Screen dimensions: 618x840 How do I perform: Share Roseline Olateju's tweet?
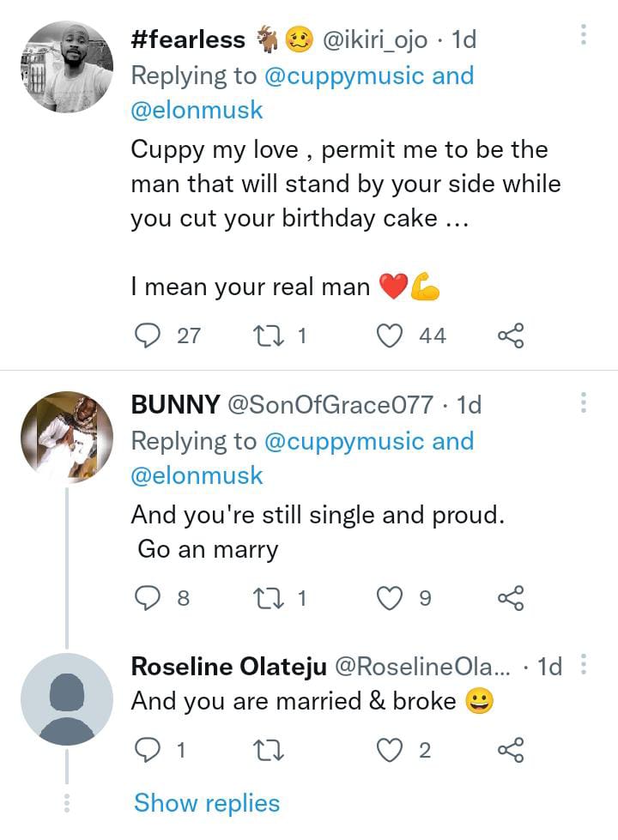pyautogui.click(x=511, y=751)
